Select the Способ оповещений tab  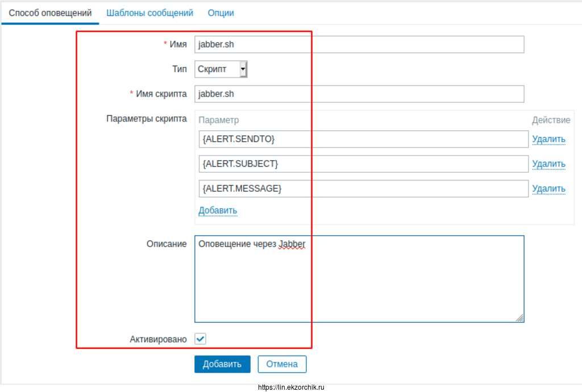point(50,12)
